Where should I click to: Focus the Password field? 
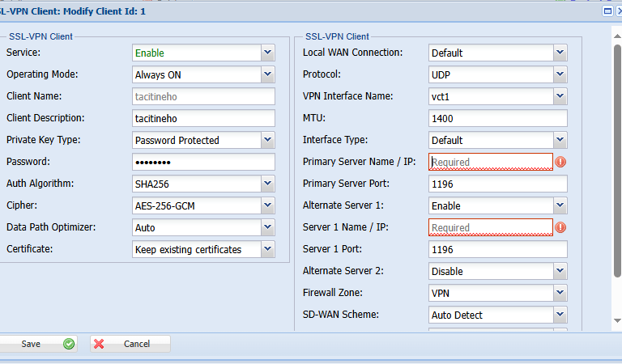tap(203, 162)
